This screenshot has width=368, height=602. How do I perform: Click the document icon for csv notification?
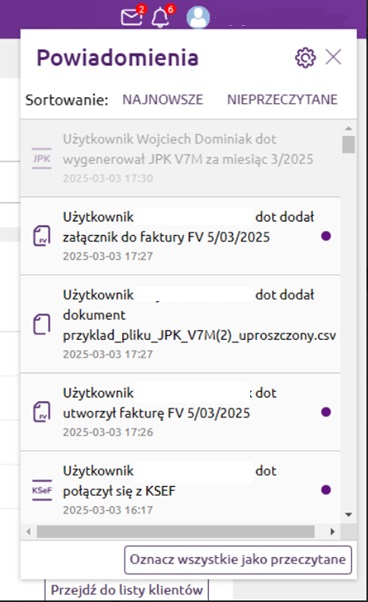point(42,324)
